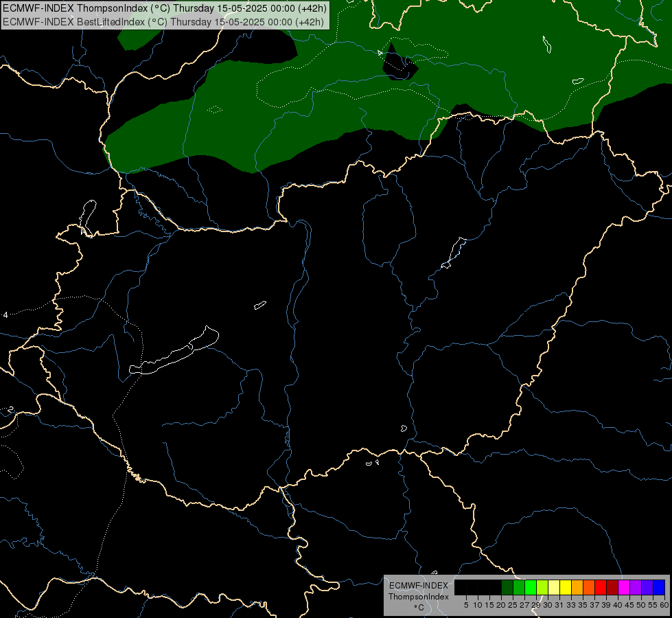672x618 pixels.
Task: Click the contour label 2 at left edge
Action: click(11, 409)
